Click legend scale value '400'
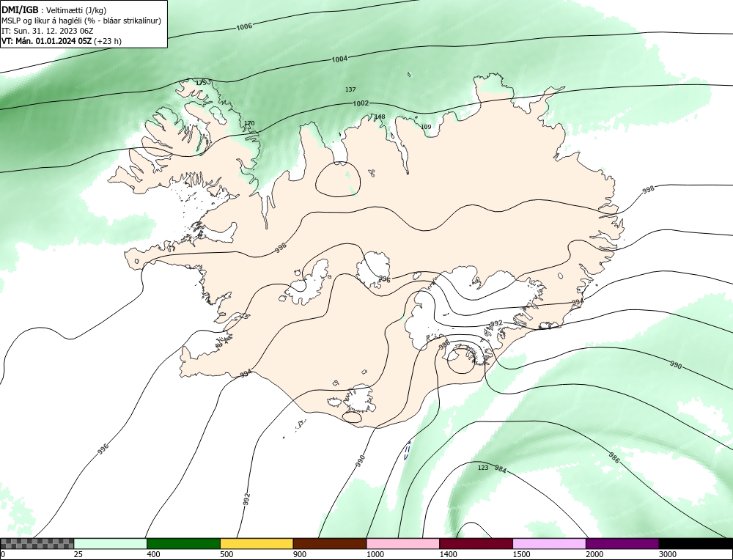 153,554
